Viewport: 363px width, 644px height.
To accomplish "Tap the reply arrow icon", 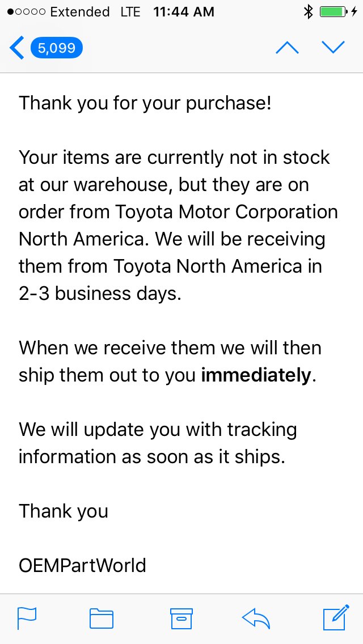I will (256, 618).
